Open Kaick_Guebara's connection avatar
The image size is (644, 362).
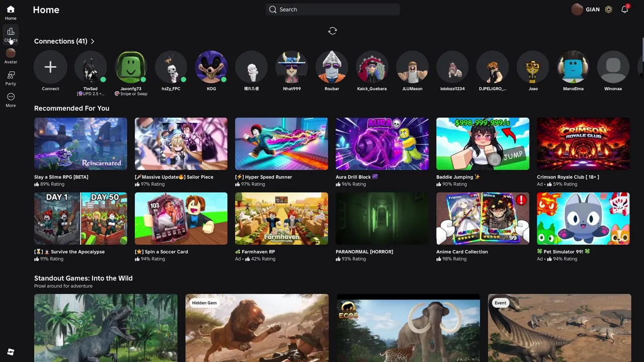coord(372,67)
